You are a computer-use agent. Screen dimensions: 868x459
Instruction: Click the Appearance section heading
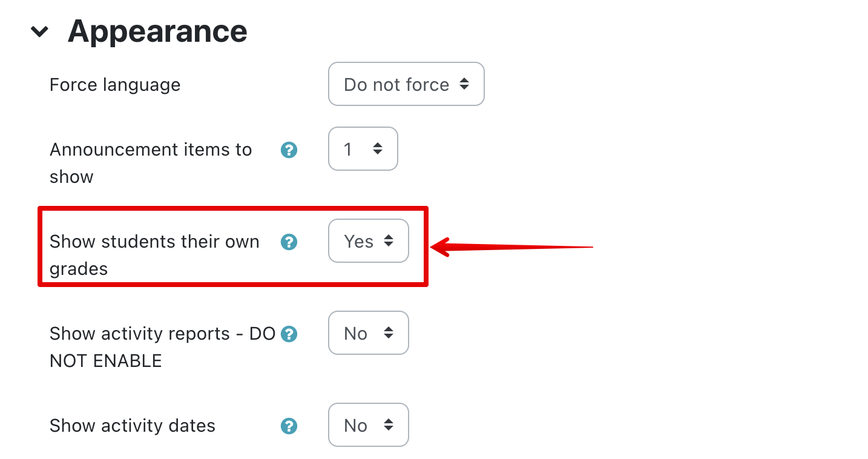point(157,31)
